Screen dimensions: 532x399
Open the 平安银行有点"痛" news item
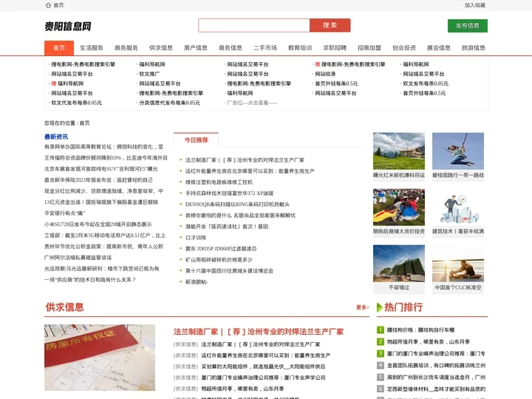pyautogui.click(x=65, y=214)
